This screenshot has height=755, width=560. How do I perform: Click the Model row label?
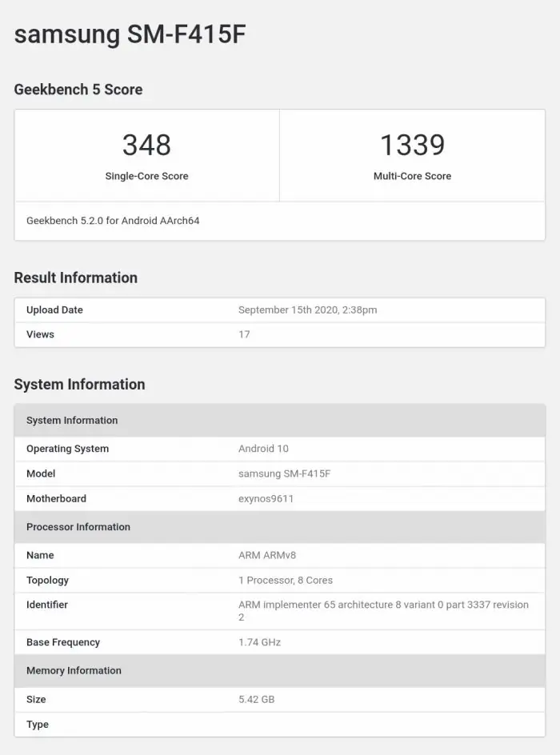pos(41,473)
